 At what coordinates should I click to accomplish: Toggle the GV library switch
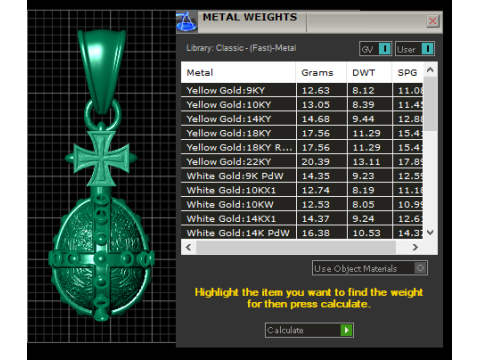pyautogui.click(x=375, y=49)
